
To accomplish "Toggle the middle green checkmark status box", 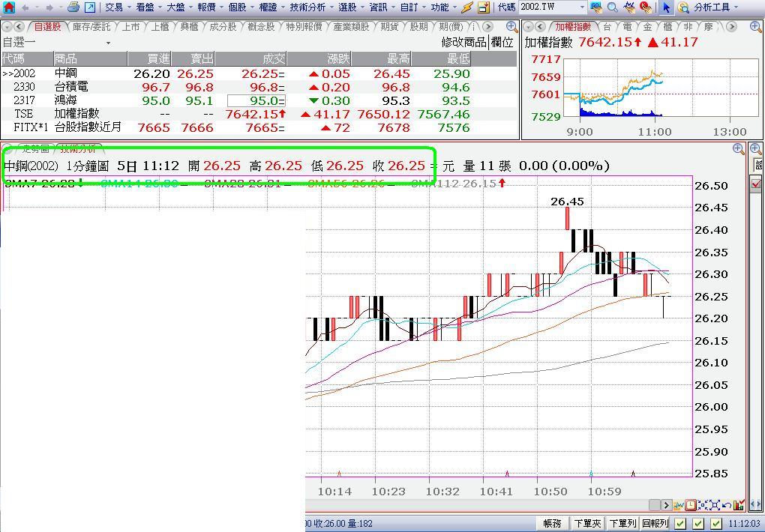I will [x=698, y=524].
